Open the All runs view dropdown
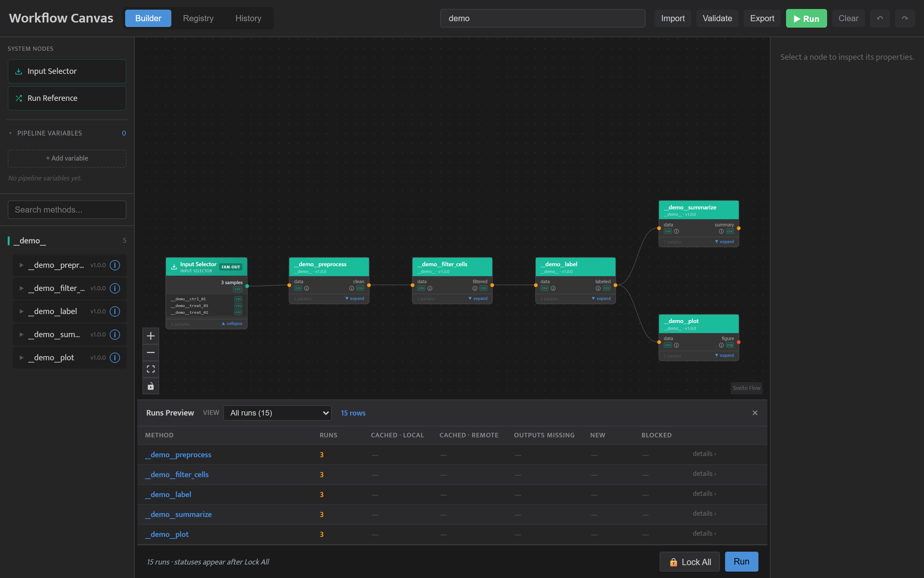Viewport: 924px width, 578px height. point(278,413)
